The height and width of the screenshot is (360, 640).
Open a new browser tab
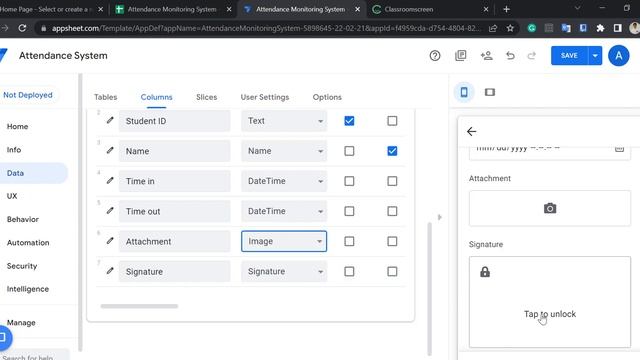[506, 9]
